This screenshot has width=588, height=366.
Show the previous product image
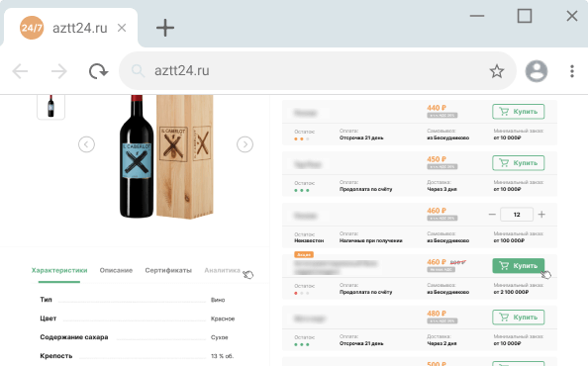(x=86, y=144)
